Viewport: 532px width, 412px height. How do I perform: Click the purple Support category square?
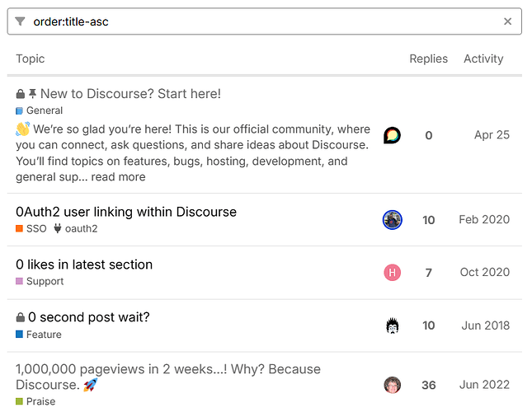19,281
